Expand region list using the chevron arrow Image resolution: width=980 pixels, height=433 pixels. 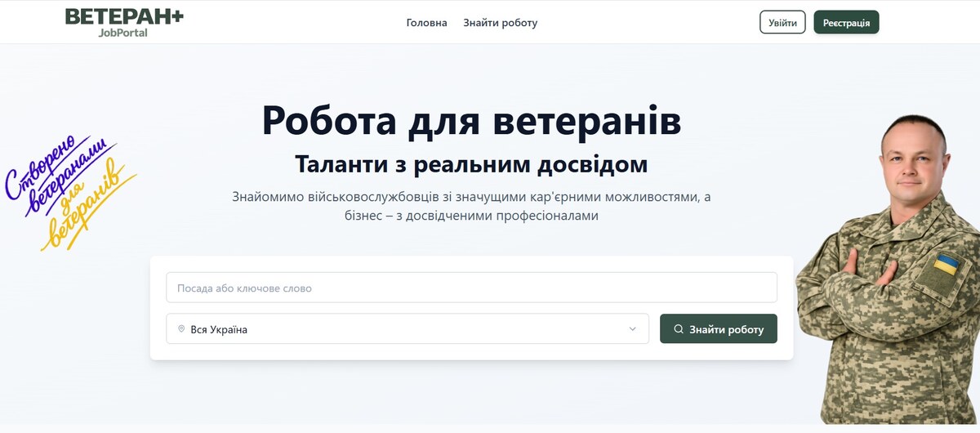[632, 329]
